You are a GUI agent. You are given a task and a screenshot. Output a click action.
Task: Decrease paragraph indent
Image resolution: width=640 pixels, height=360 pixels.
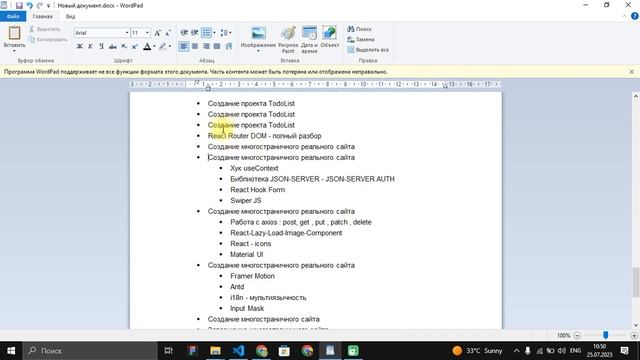(184, 33)
